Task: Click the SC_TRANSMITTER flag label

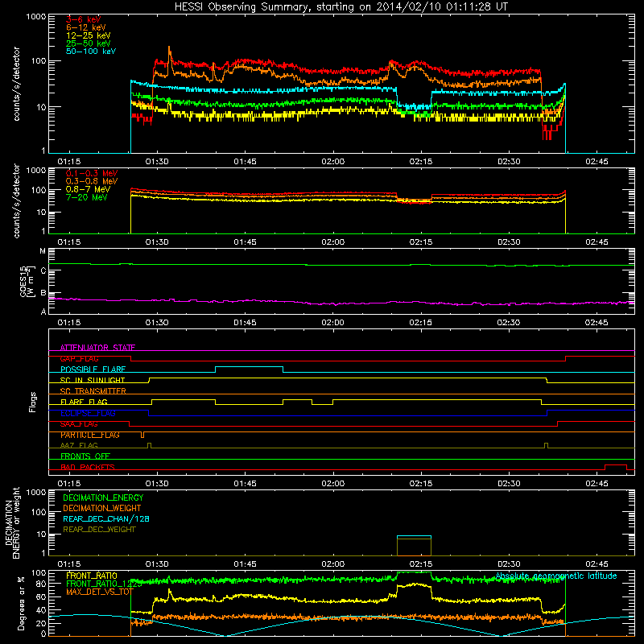Action: point(93,391)
